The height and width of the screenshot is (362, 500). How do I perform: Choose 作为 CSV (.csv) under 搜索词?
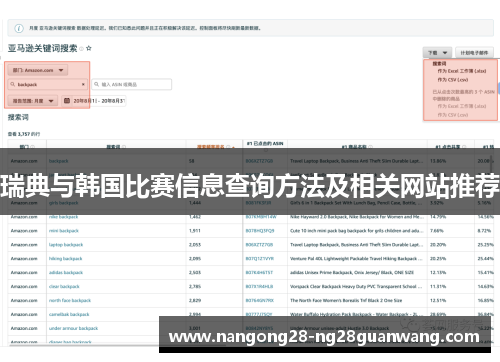(453, 80)
